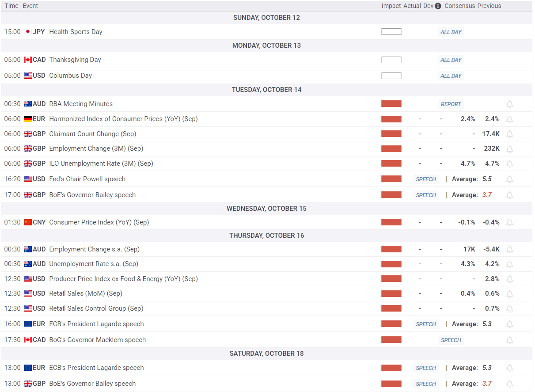Screen dimensions: 535x392
Task: Click the Japan flag on Health-Sports Day row
Action: coord(28,32)
